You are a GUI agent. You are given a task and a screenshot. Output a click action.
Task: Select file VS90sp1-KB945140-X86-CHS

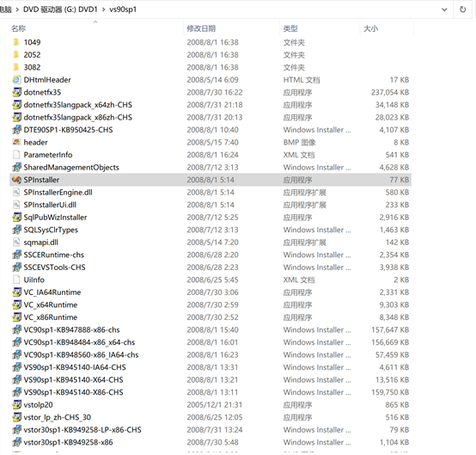point(74,392)
